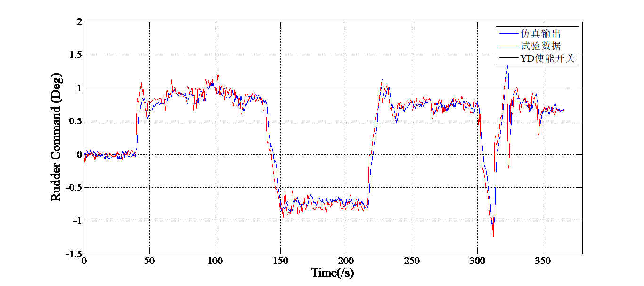Viewport: 644px width, 286px height.
Task: Click the 50 tick on the x-axis
Action: point(150,260)
